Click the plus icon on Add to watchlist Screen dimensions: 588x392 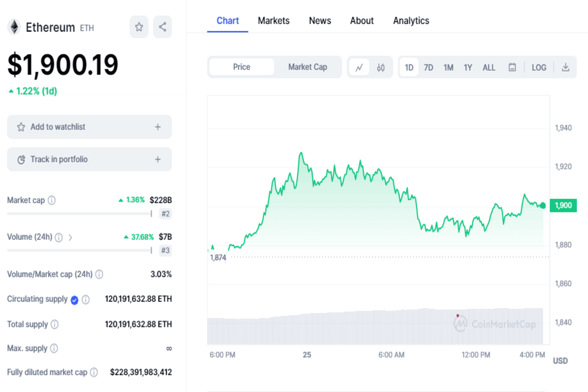click(158, 127)
